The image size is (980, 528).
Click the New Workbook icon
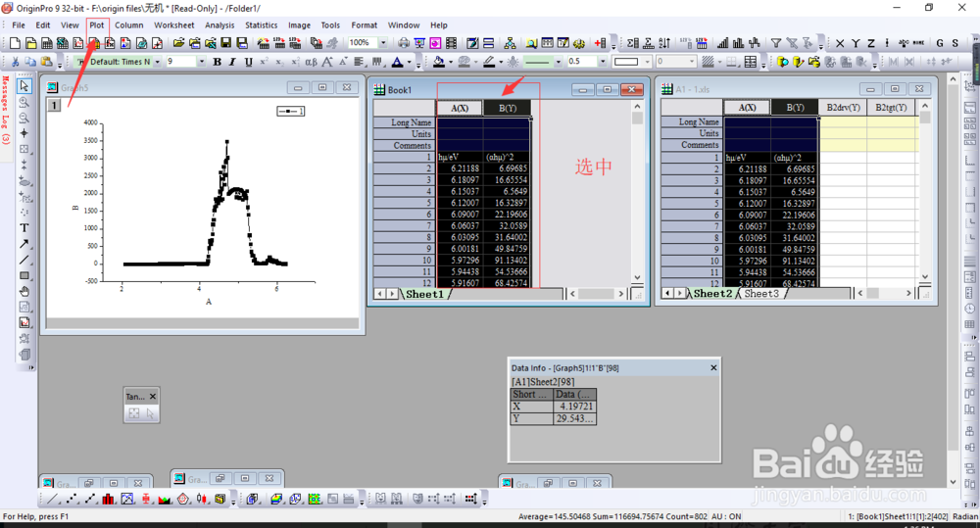point(46,43)
